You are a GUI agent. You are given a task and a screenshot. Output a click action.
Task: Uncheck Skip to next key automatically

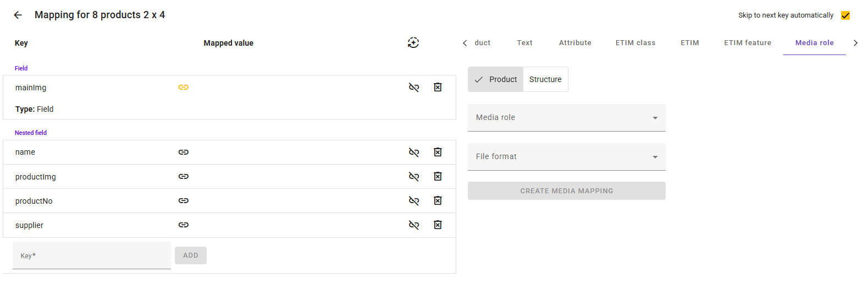point(845,15)
